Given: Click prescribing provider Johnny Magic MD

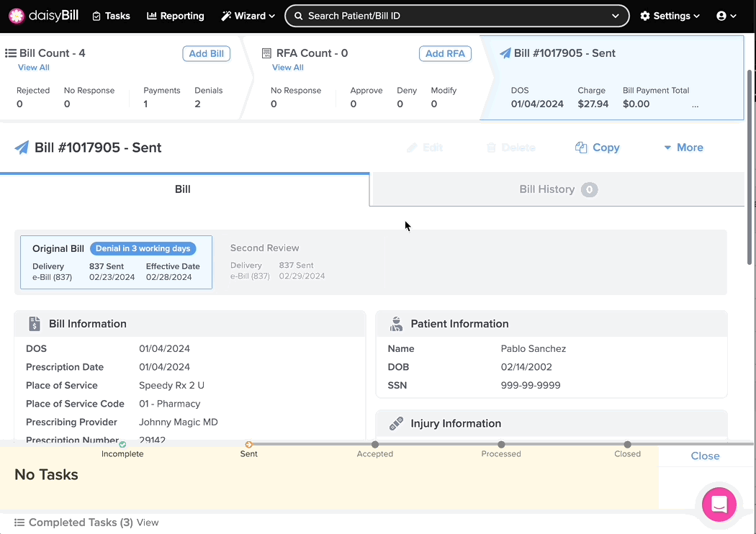Looking at the screenshot, I should (x=179, y=422).
